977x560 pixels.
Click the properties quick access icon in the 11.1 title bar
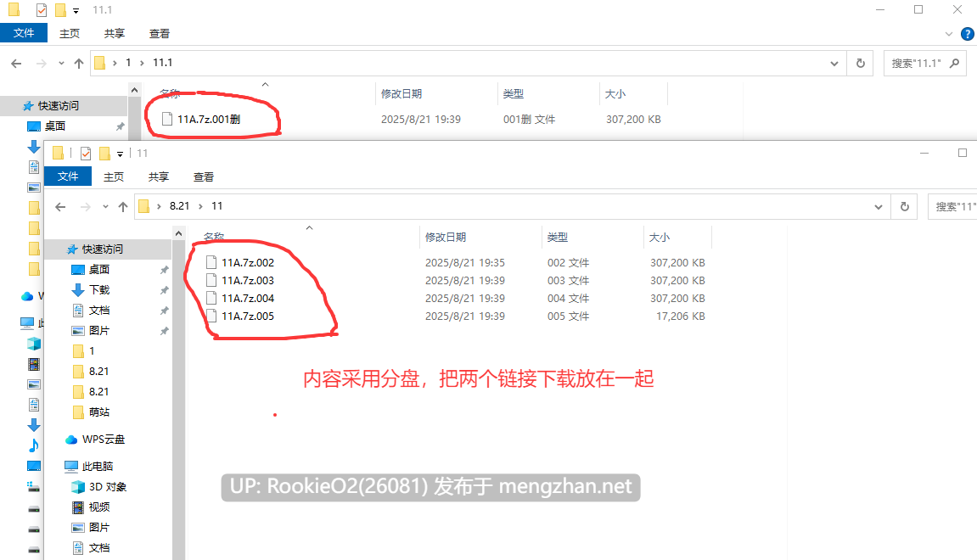coord(41,10)
